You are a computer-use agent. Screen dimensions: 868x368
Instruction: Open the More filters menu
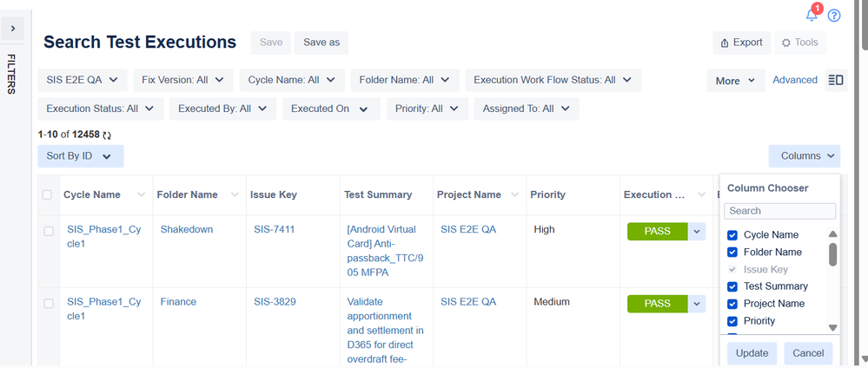pyautogui.click(x=735, y=81)
